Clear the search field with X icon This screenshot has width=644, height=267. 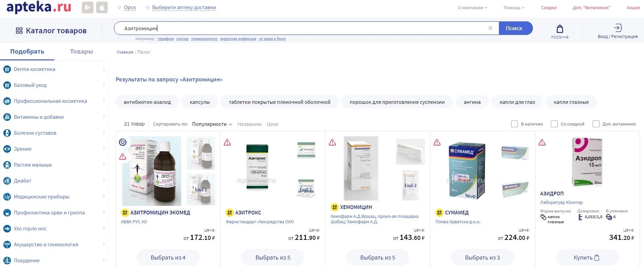click(x=490, y=28)
